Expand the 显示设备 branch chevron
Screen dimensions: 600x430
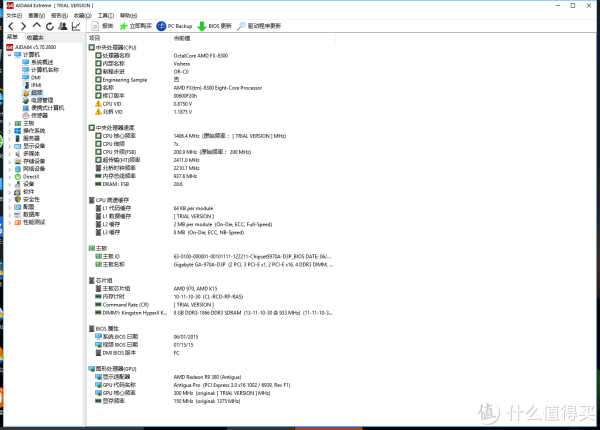[10, 146]
